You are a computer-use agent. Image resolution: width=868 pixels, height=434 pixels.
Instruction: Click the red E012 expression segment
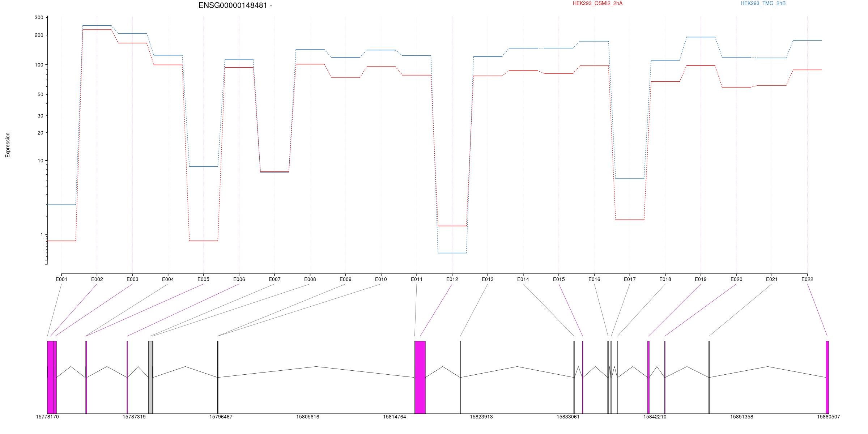tap(452, 226)
